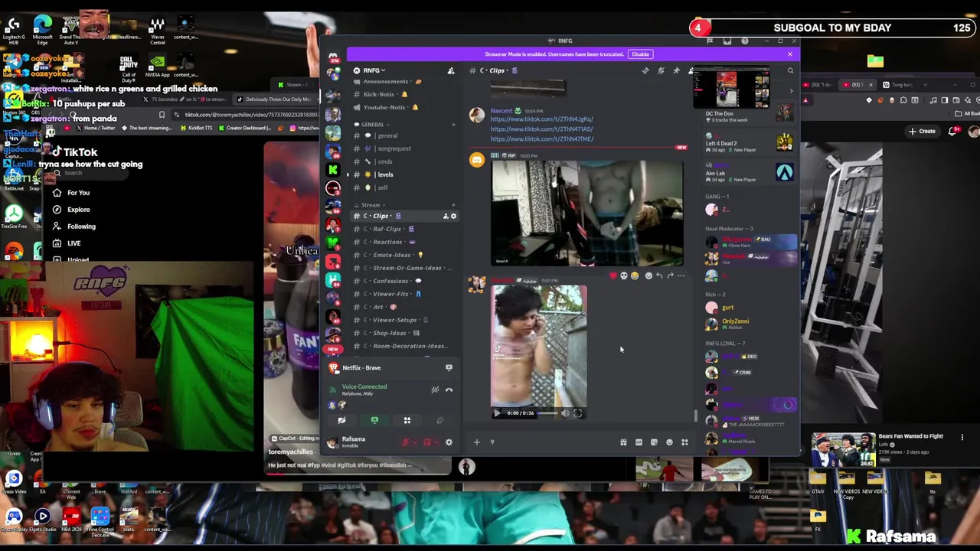Select the Raf-Clips channel

(403, 229)
